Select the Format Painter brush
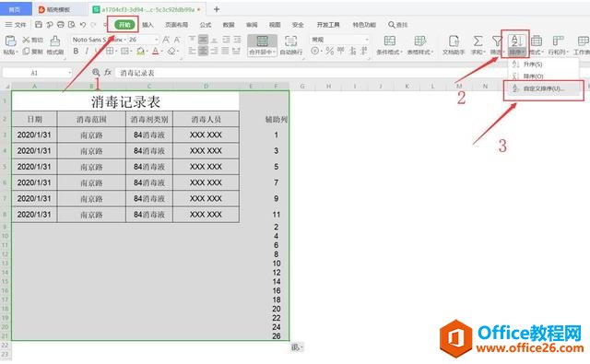The width and height of the screenshot is (590, 364). click(55, 41)
